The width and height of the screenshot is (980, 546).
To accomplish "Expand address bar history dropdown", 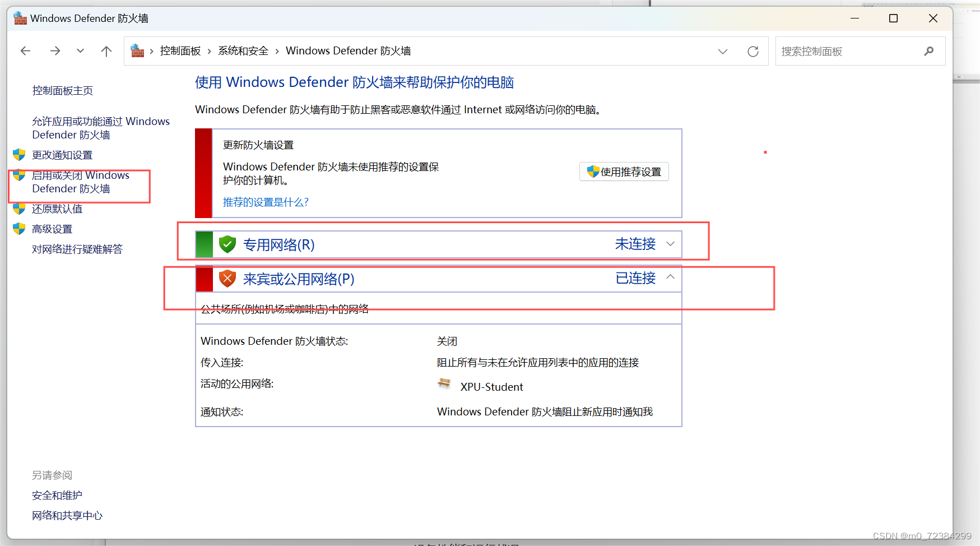I will click(723, 52).
